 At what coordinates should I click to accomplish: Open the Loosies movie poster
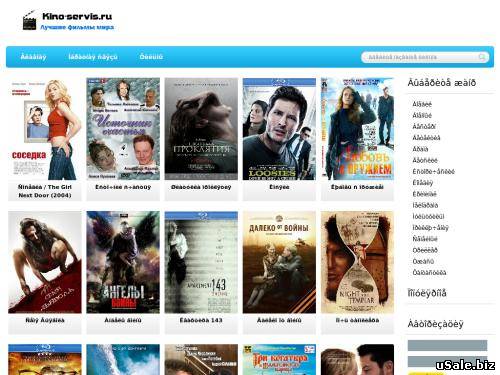pyautogui.click(x=279, y=129)
